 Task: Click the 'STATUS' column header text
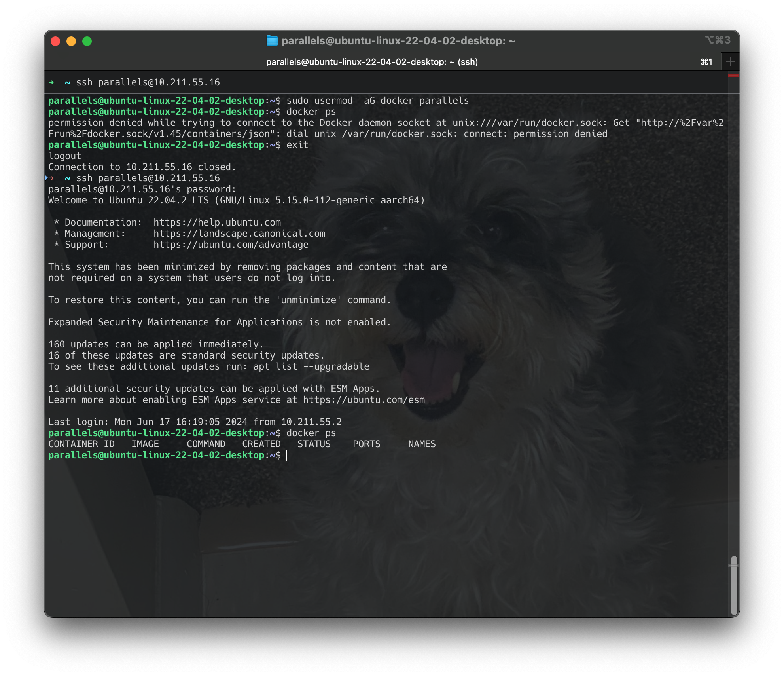(314, 444)
